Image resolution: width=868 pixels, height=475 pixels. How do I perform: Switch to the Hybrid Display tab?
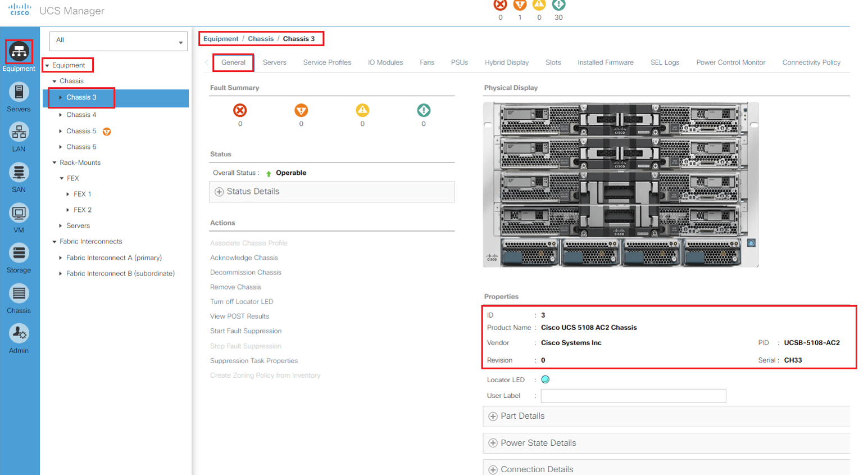(x=507, y=62)
